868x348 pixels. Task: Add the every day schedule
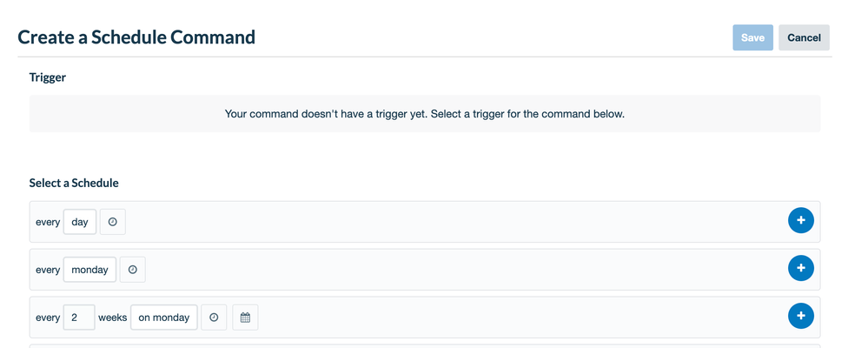(x=800, y=221)
